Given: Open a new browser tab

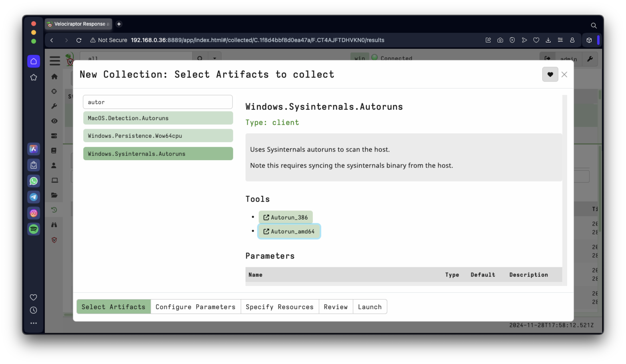Looking at the screenshot, I should pyautogui.click(x=119, y=24).
